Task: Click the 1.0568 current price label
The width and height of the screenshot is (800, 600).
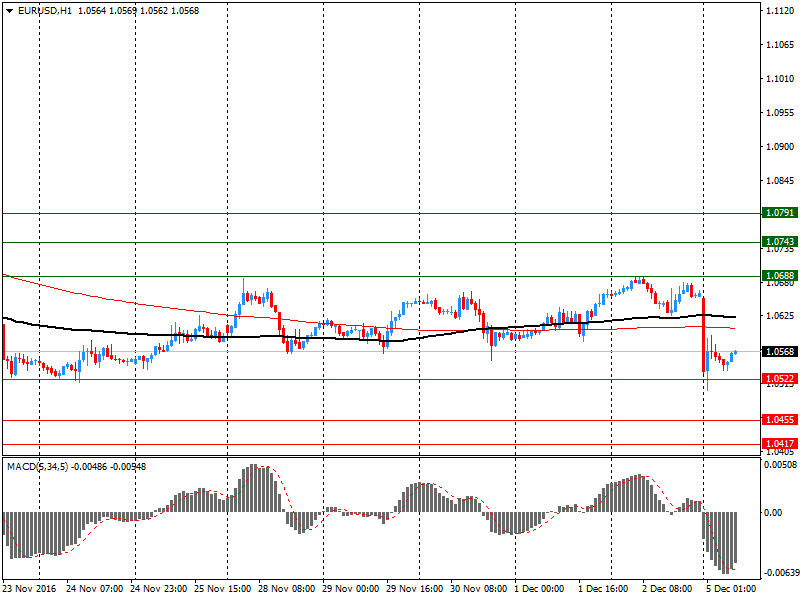Action: (780, 352)
